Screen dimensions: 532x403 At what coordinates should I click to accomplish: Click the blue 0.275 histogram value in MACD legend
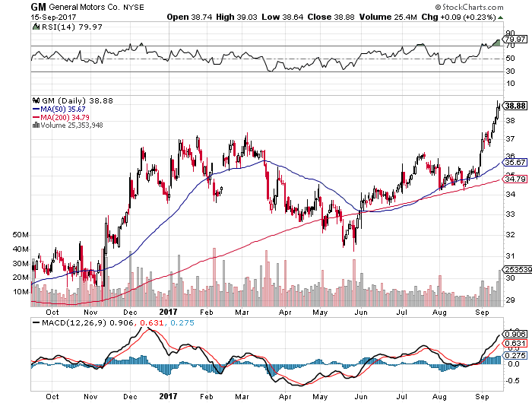(x=182, y=322)
